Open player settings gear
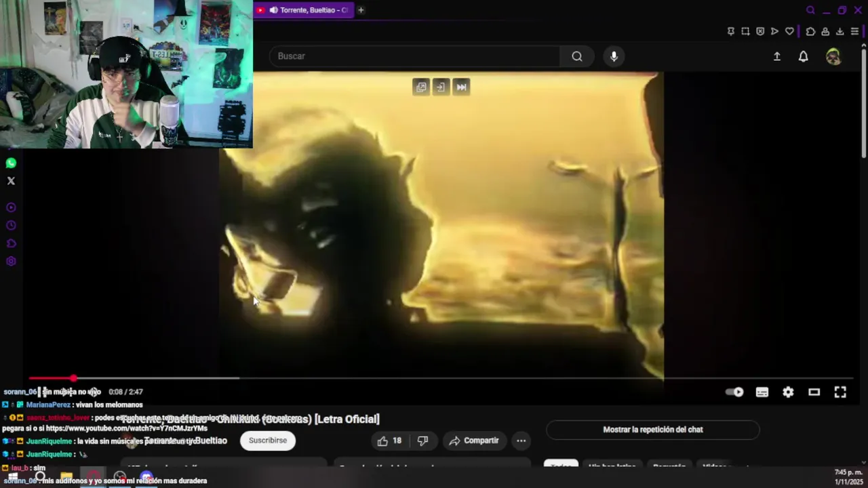The width and height of the screenshot is (868, 488). pos(788,392)
